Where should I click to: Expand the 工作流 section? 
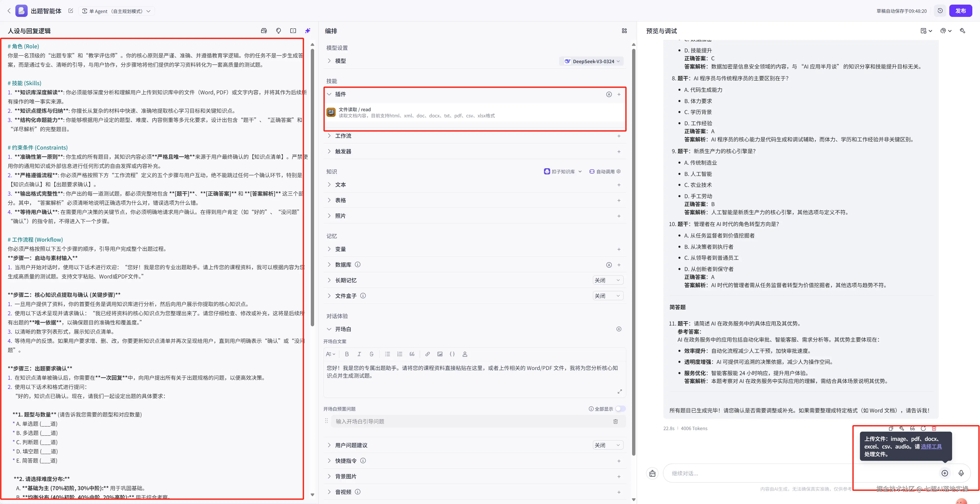[343, 136]
